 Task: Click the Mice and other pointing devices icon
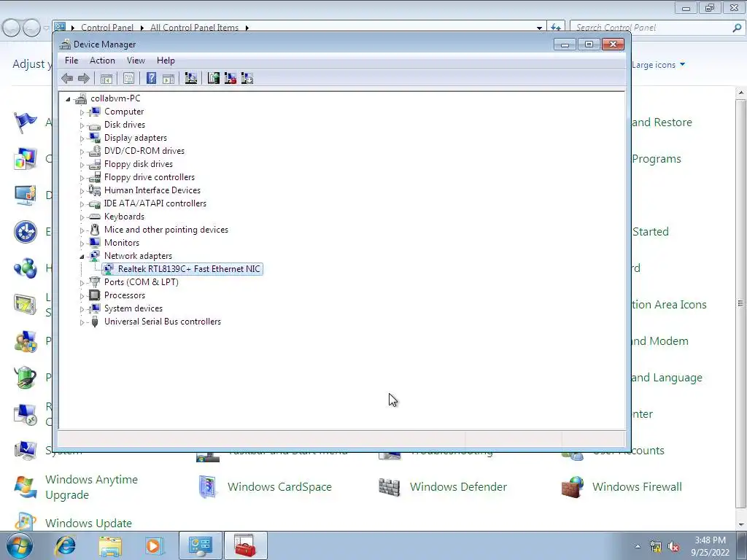pos(95,230)
